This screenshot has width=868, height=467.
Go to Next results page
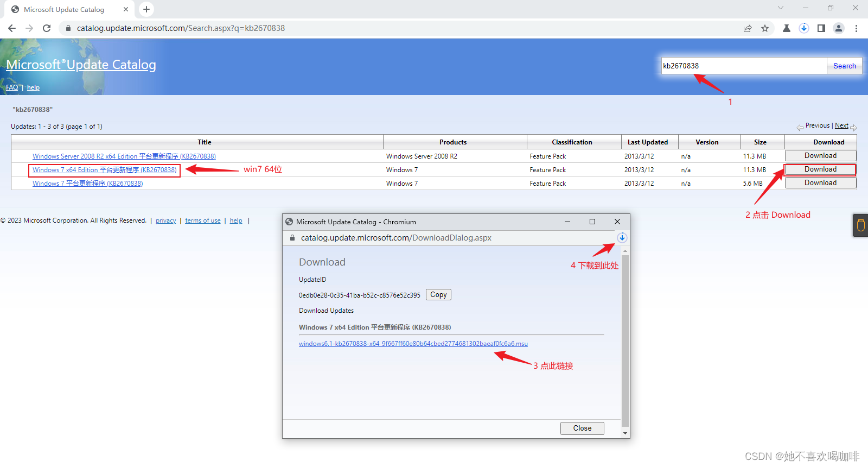point(841,125)
